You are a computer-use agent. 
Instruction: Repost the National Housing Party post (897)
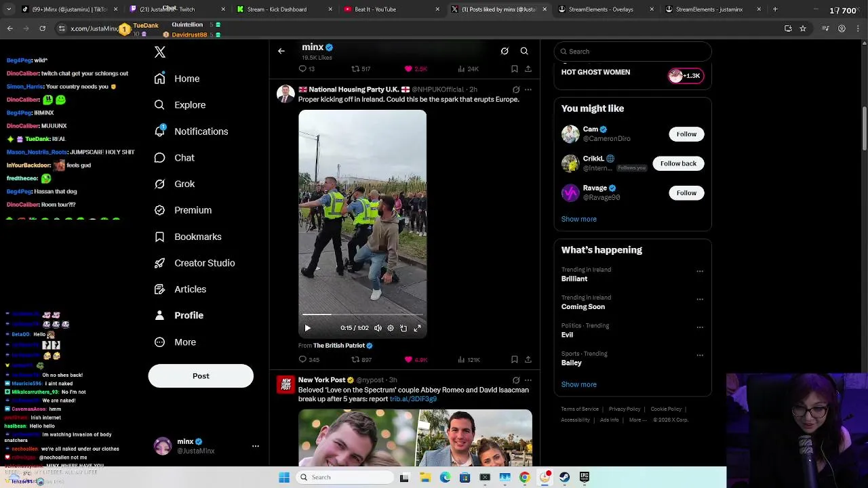coord(361,359)
